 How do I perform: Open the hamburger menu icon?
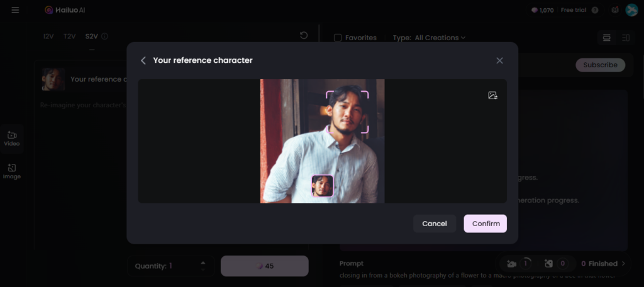15,10
